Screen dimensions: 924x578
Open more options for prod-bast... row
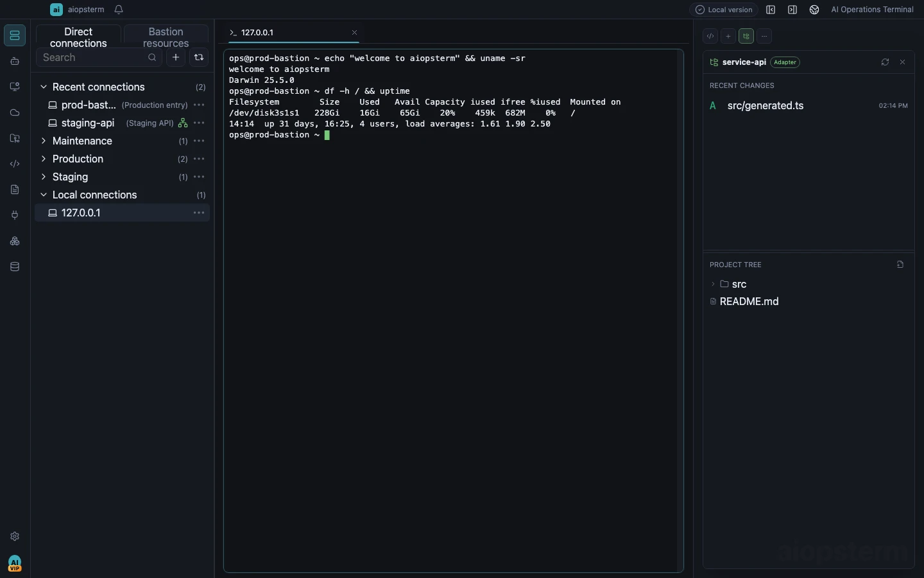pos(199,105)
